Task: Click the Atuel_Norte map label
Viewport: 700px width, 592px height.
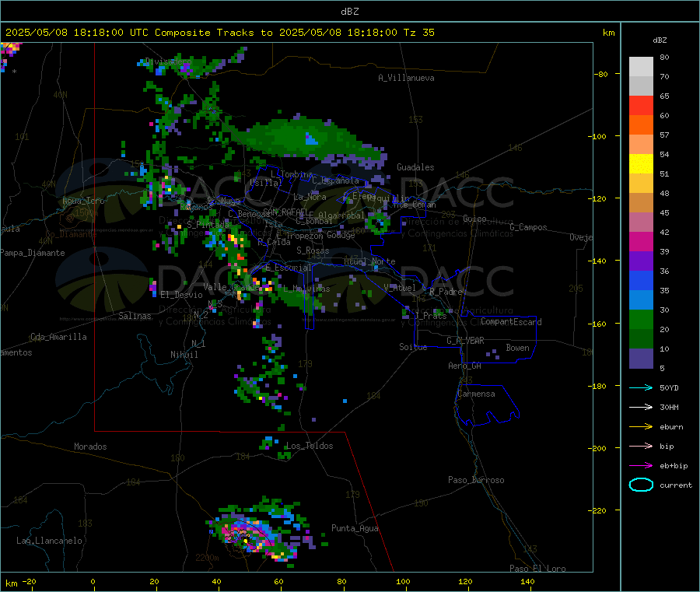Action: (369, 261)
